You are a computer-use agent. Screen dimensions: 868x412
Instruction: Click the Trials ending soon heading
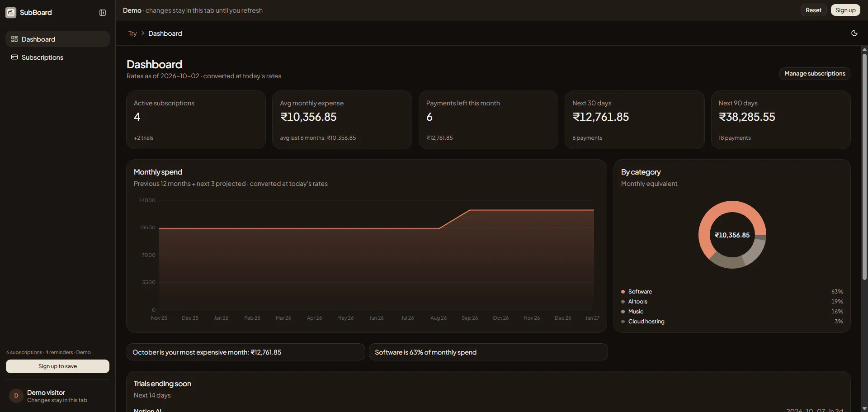[x=162, y=384]
